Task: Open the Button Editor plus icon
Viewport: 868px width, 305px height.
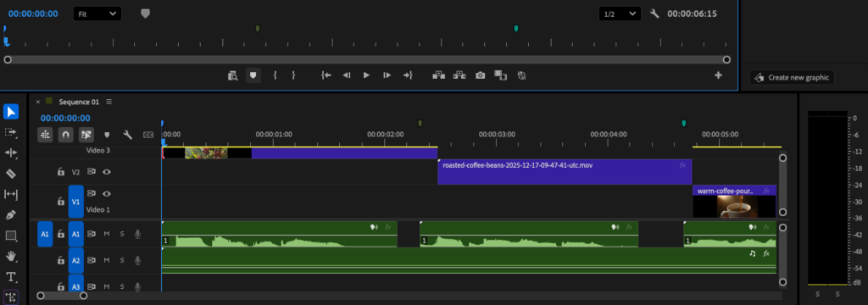Action: [719, 75]
